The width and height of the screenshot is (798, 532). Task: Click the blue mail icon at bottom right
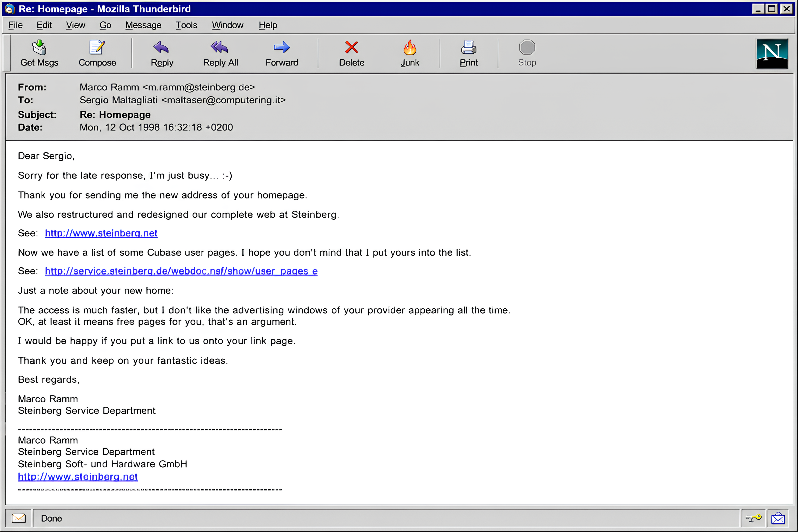coord(778,518)
